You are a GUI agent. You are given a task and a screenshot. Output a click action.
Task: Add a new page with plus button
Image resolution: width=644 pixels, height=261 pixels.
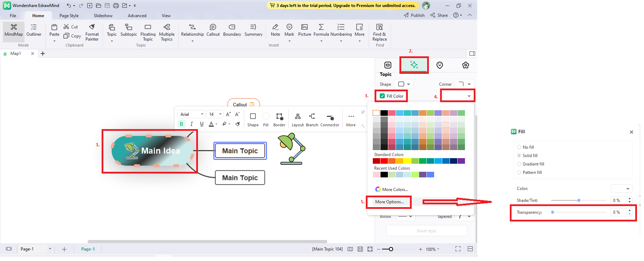64,249
